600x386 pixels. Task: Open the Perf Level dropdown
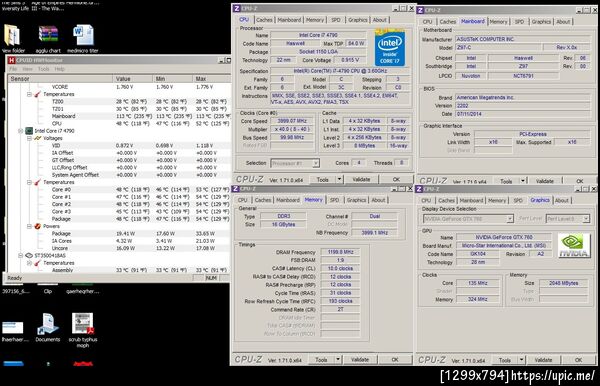pyautogui.click(x=586, y=219)
